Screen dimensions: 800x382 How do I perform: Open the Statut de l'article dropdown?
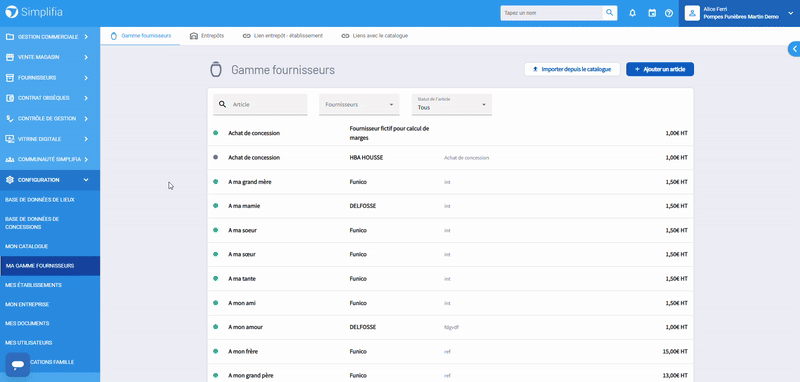(x=452, y=104)
